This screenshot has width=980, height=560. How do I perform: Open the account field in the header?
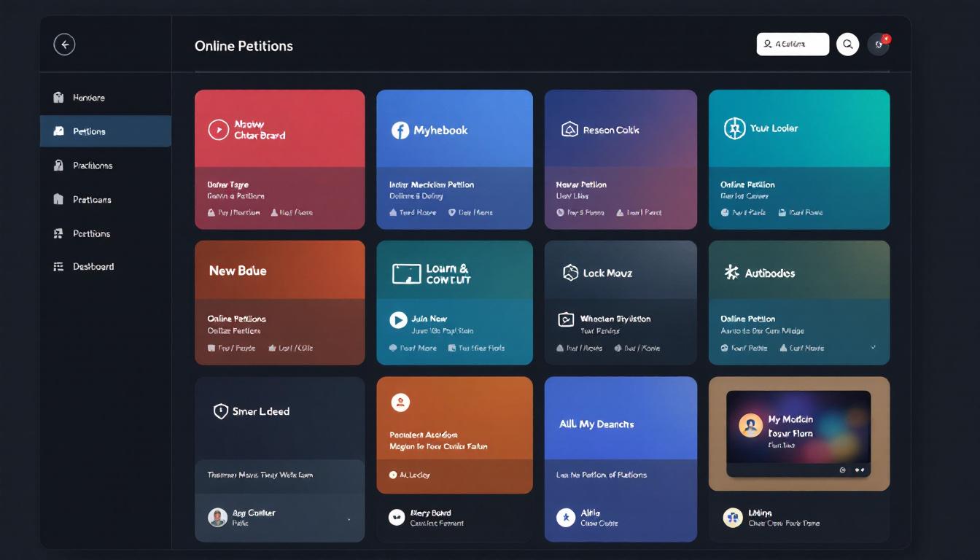click(793, 44)
